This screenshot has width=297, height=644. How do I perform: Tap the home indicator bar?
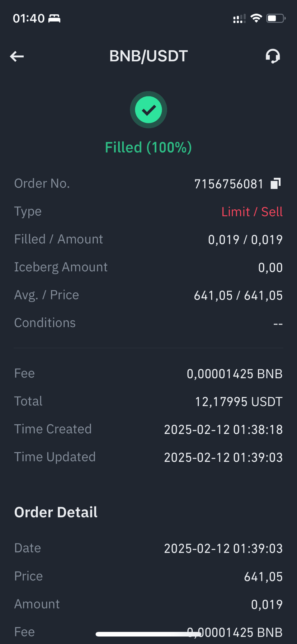[148, 634]
